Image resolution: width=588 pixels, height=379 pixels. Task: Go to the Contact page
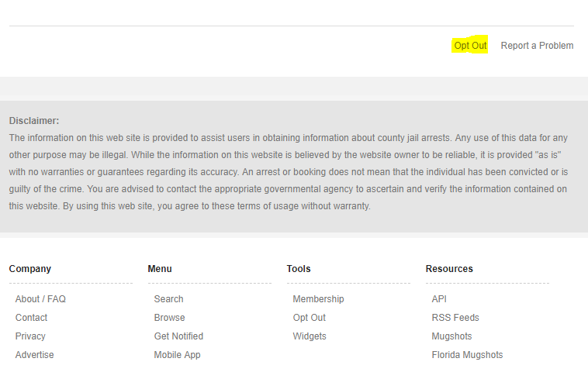pyautogui.click(x=32, y=318)
